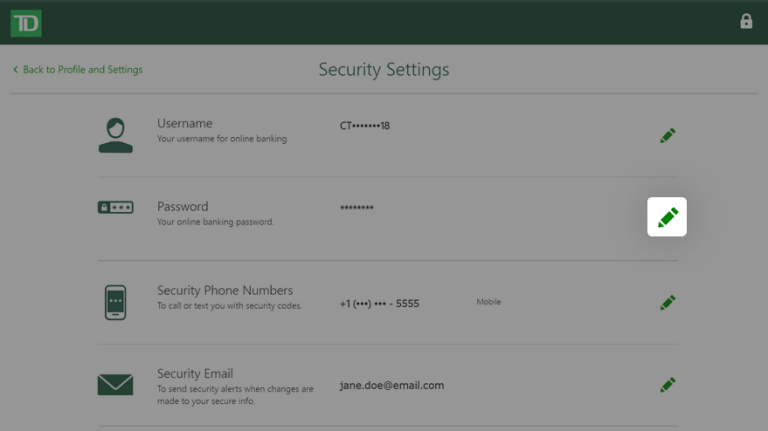Select the Username row label
Image resolution: width=768 pixels, height=431 pixels.
pos(184,124)
